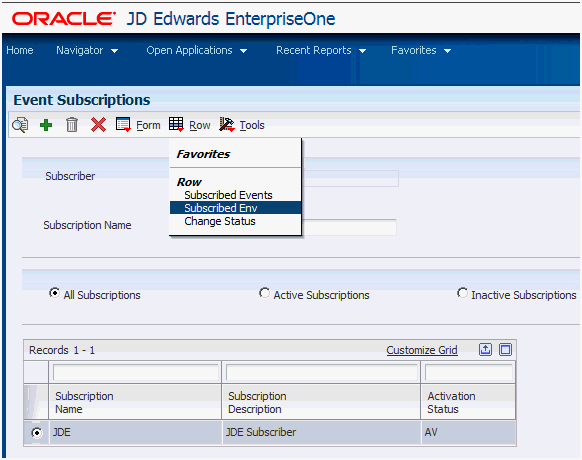Image resolution: width=582 pixels, height=460 pixels.
Task: Choose Subscribed Env from Row menu
Action: 235,208
